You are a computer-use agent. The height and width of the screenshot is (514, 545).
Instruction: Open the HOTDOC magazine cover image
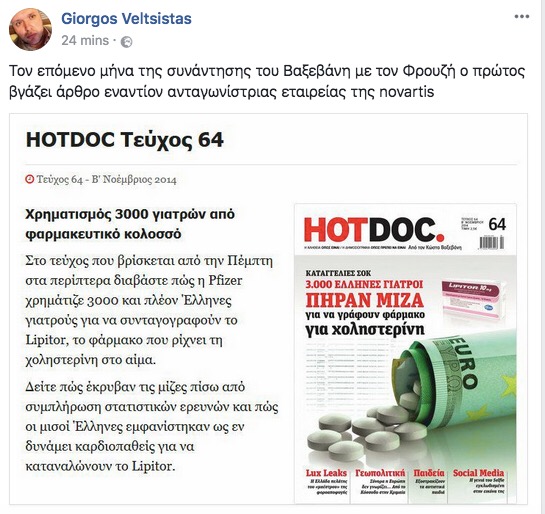405,353
